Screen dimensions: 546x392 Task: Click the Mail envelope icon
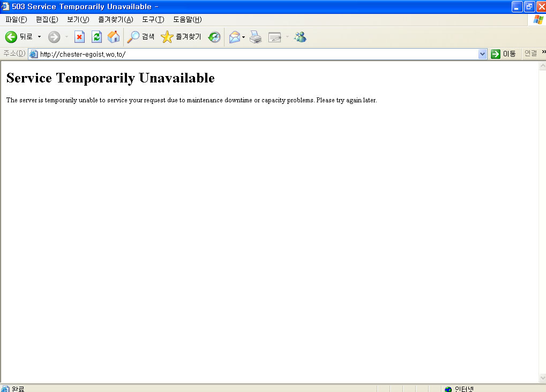(234, 37)
